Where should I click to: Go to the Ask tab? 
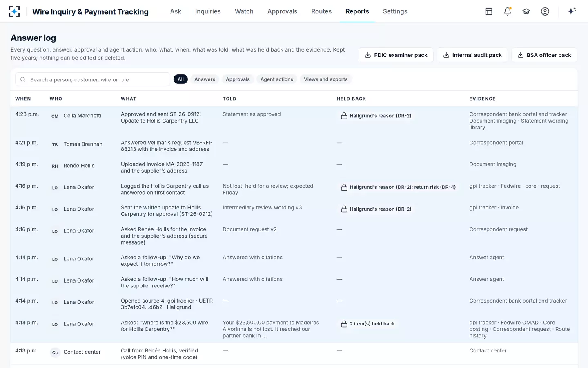coord(176,11)
